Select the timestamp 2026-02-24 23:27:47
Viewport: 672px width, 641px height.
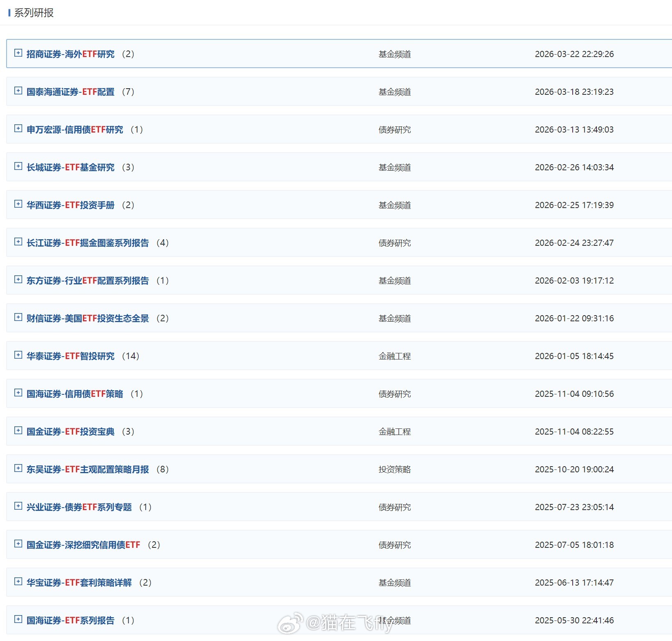click(574, 243)
